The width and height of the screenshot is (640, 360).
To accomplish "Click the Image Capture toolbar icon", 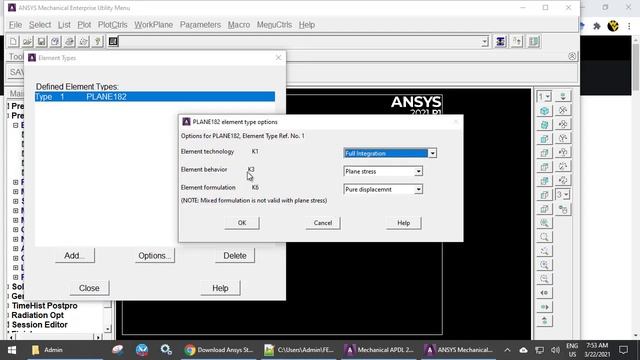I will 69,42.
